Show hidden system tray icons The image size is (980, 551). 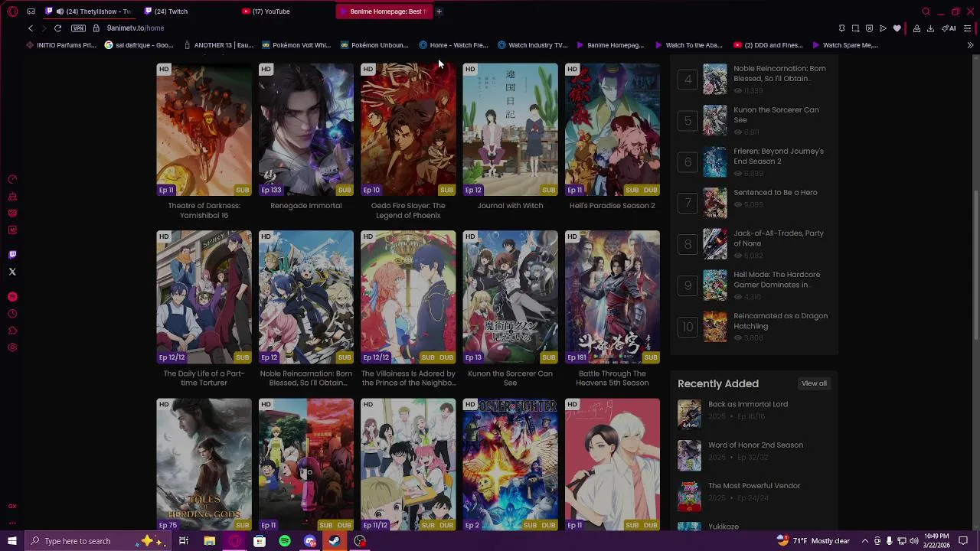[x=864, y=541]
